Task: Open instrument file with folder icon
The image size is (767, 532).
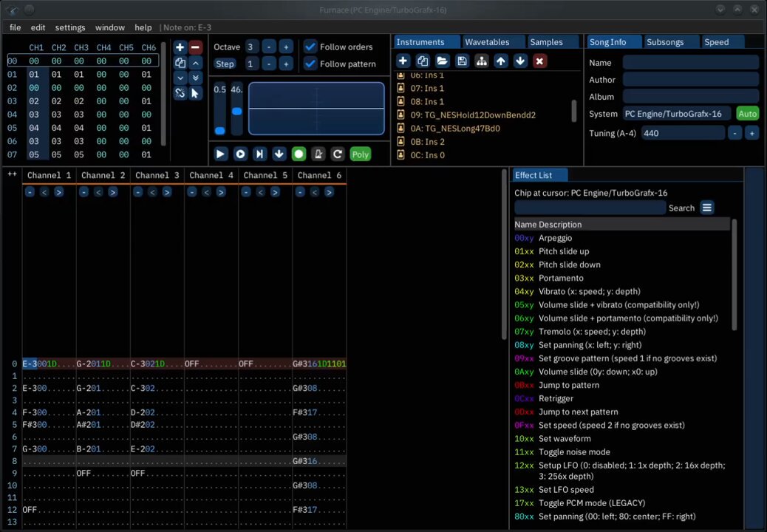Action: tap(442, 61)
